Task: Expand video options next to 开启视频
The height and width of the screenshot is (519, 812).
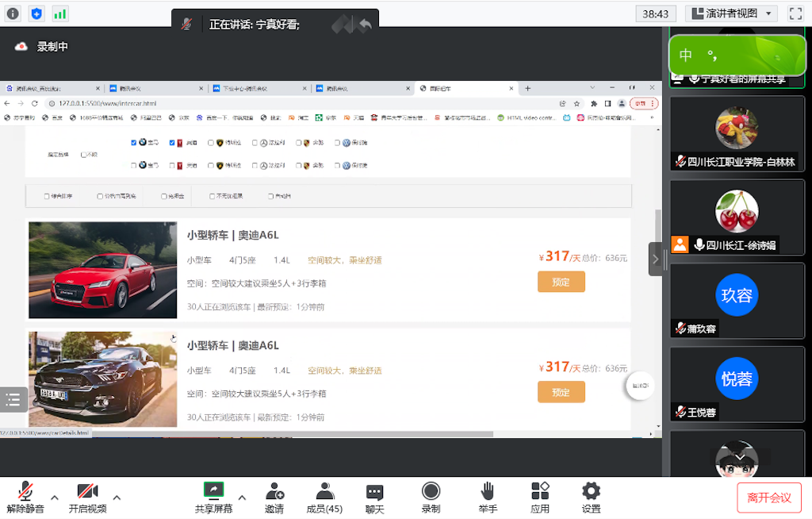Action: click(x=117, y=498)
